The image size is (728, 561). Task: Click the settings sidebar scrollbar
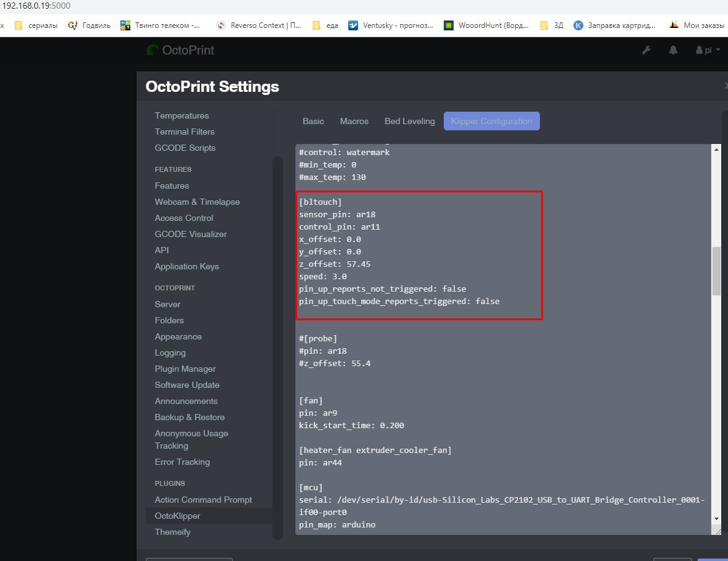(277, 348)
